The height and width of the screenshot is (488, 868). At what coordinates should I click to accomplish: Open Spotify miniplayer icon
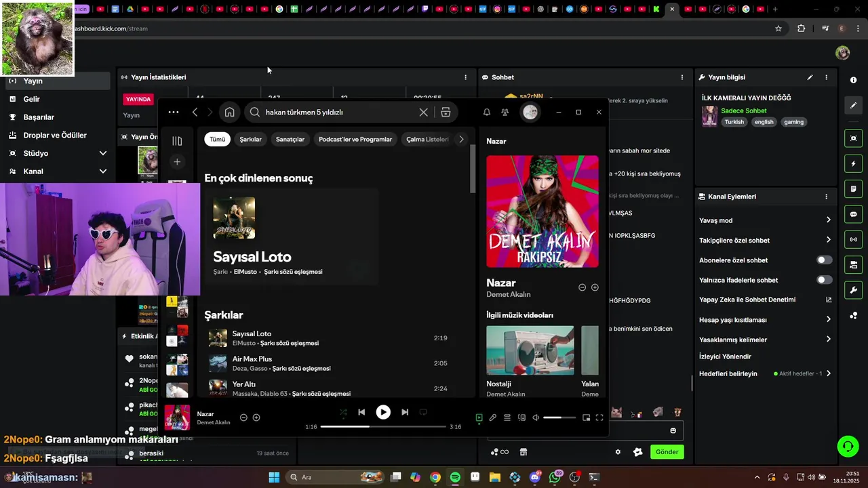click(x=586, y=418)
